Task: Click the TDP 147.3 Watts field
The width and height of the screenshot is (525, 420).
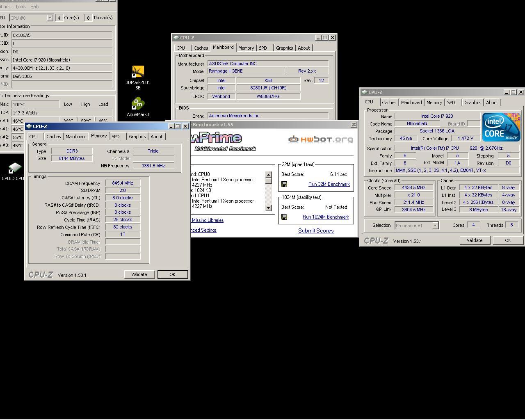Action: tap(62, 112)
